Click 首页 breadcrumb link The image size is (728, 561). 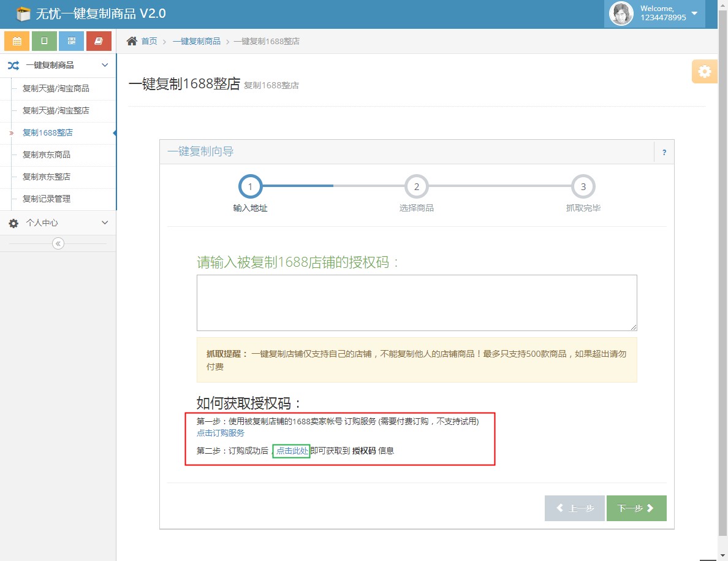tap(149, 41)
